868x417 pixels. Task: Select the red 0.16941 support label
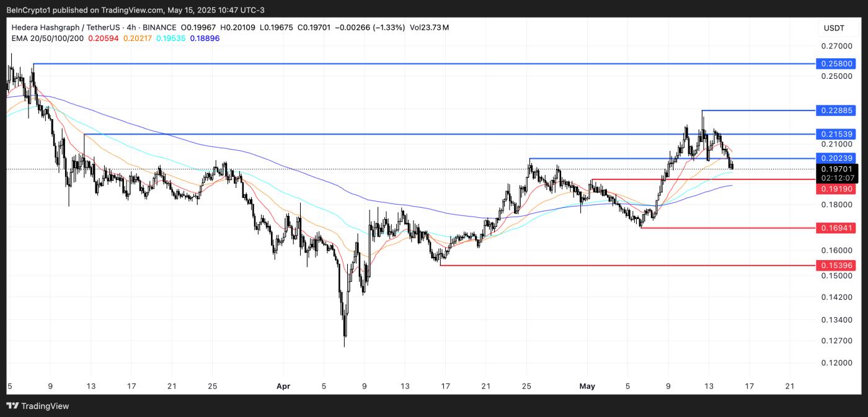tap(837, 228)
